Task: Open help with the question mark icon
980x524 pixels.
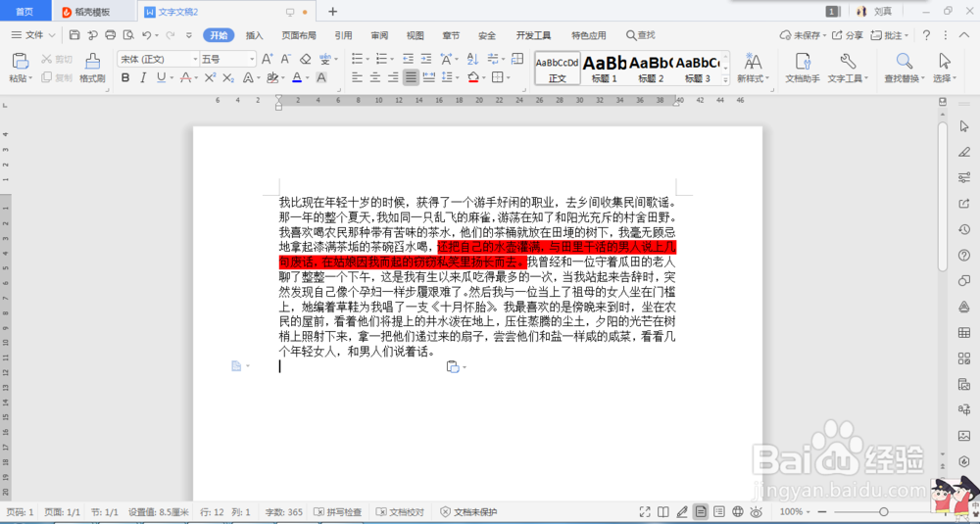Action: [x=926, y=35]
